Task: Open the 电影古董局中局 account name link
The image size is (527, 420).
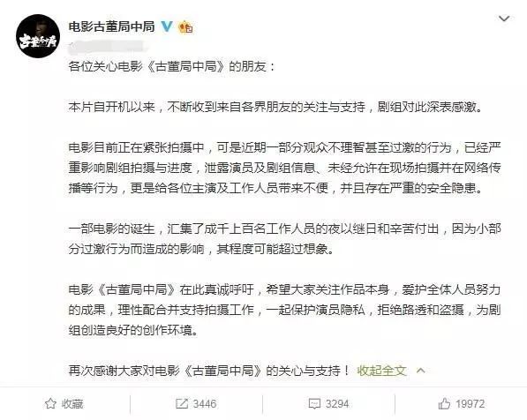Action: [111, 26]
